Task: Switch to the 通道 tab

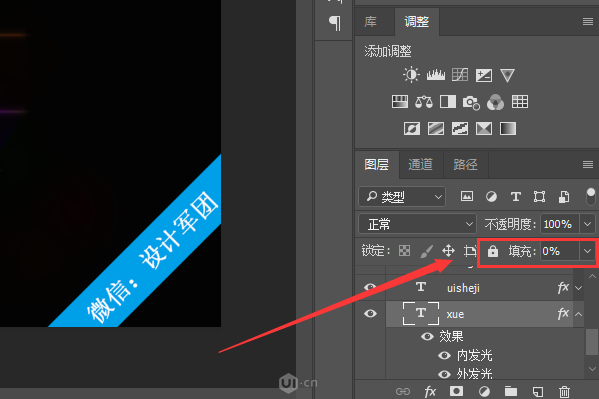Action: [x=421, y=164]
